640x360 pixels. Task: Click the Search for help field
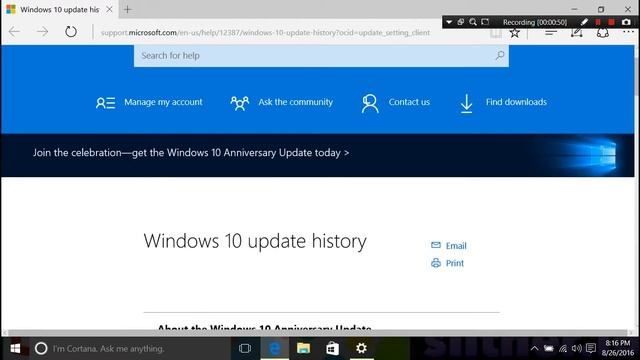(321, 56)
